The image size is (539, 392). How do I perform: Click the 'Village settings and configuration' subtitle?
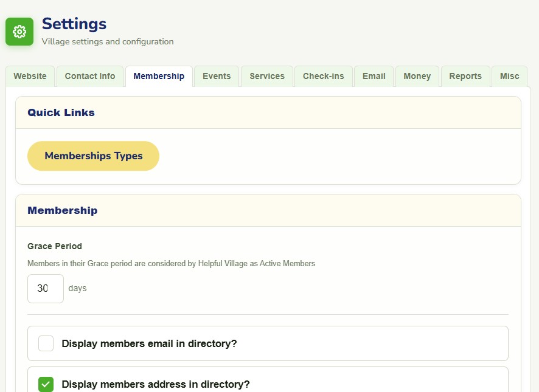[x=108, y=41]
